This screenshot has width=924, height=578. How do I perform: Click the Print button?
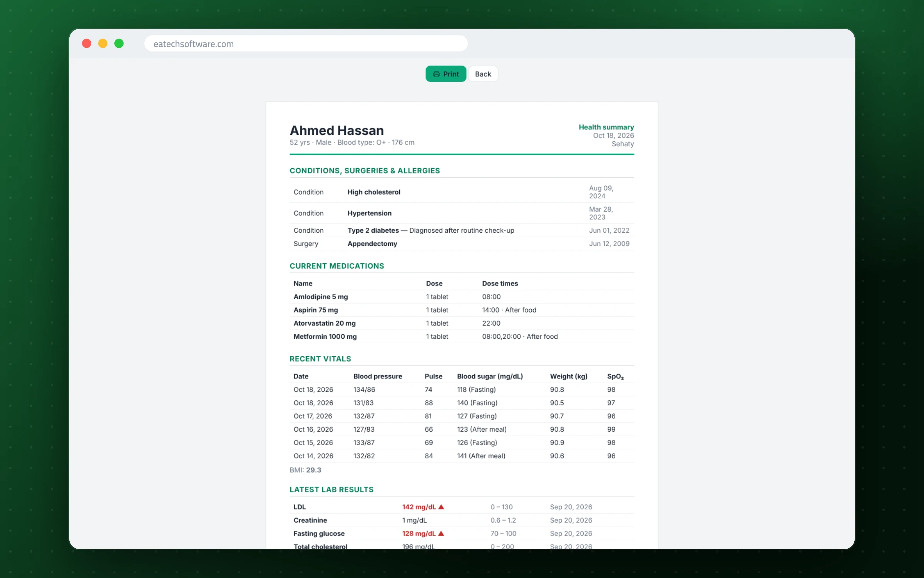click(x=446, y=74)
